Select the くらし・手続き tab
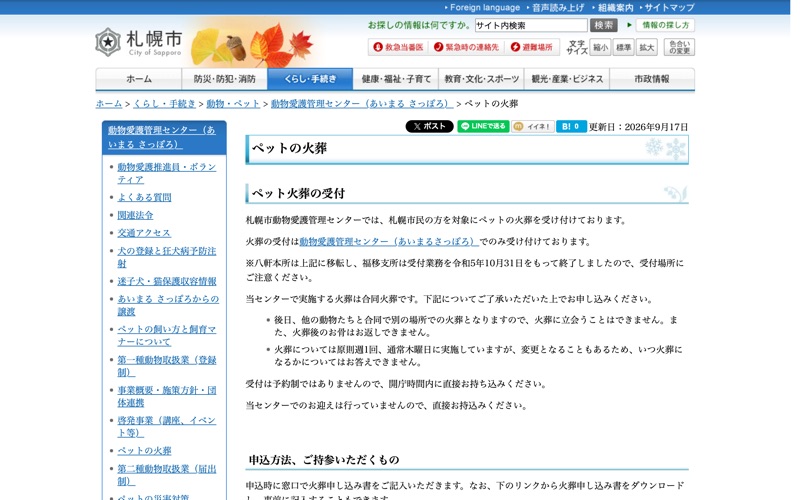This screenshot has height=500, width=800. (x=310, y=79)
